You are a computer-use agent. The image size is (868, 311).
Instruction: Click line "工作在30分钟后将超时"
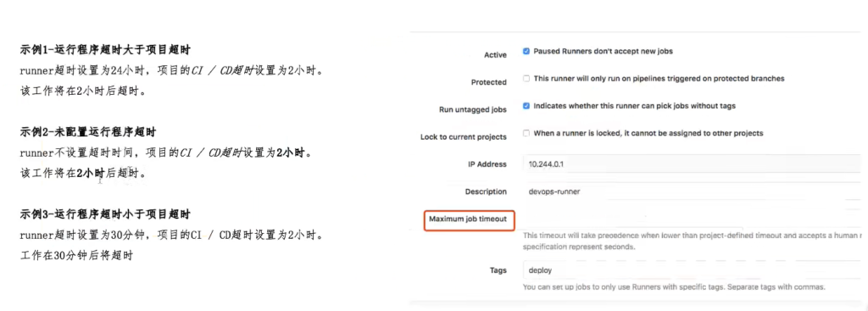[77, 256]
